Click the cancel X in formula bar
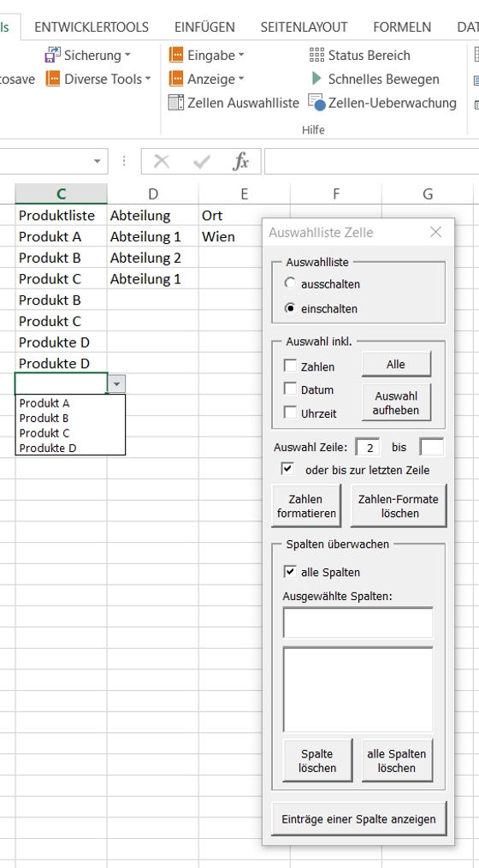 162,162
